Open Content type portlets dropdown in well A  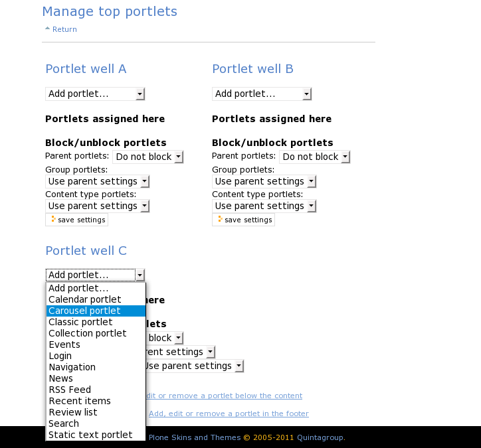click(97, 206)
